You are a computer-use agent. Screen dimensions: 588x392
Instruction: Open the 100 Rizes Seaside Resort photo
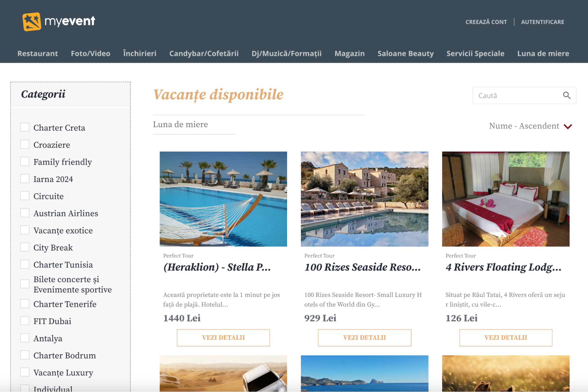(x=364, y=199)
